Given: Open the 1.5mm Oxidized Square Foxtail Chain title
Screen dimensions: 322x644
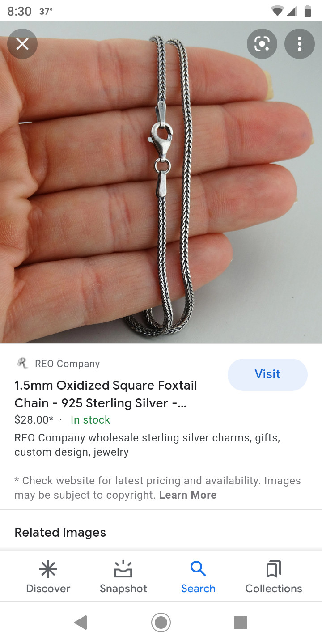Looking at the screenshot, I should [x=106, y=394].
